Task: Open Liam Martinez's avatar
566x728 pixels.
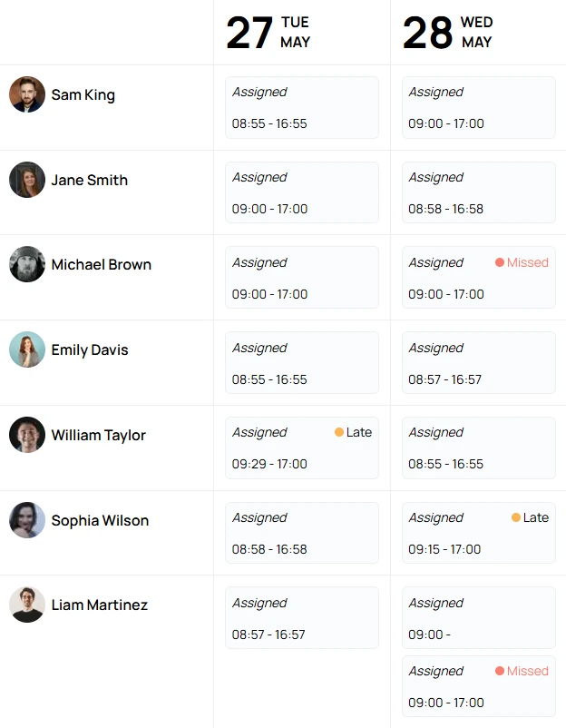Action: click(x=27, y=605)
